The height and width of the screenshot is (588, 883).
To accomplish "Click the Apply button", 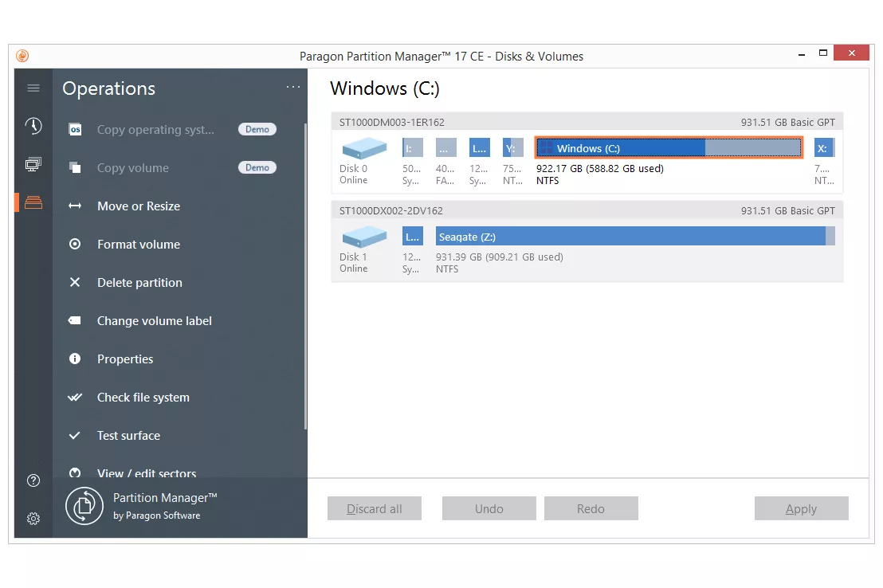I will tap(802, 508).
